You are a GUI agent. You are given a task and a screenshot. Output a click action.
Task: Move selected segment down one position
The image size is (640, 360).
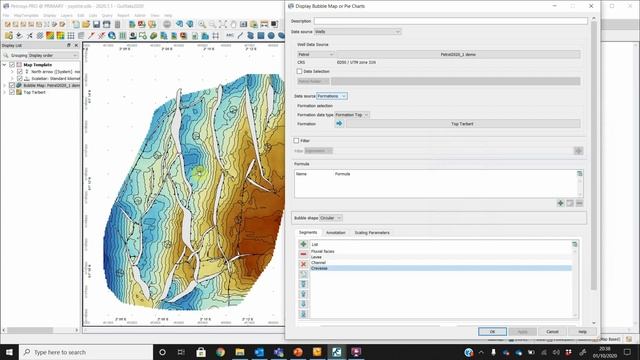(x=303, y=304)
